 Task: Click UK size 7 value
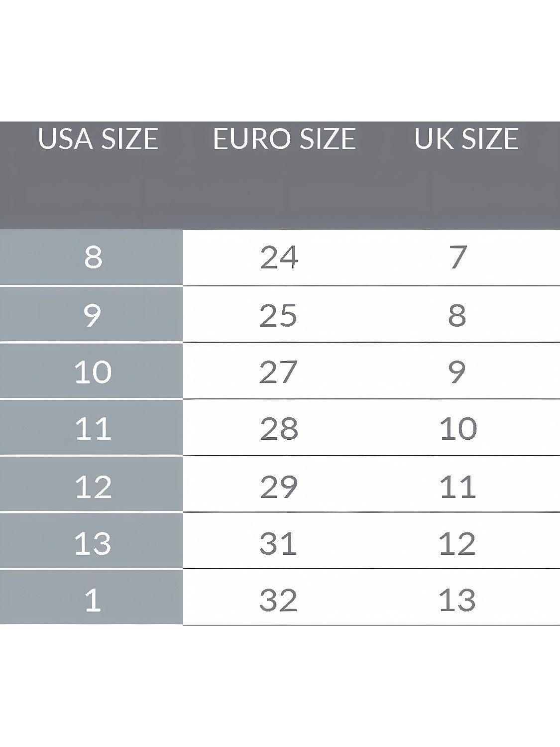pyautogui.click(x=457, y=257)
